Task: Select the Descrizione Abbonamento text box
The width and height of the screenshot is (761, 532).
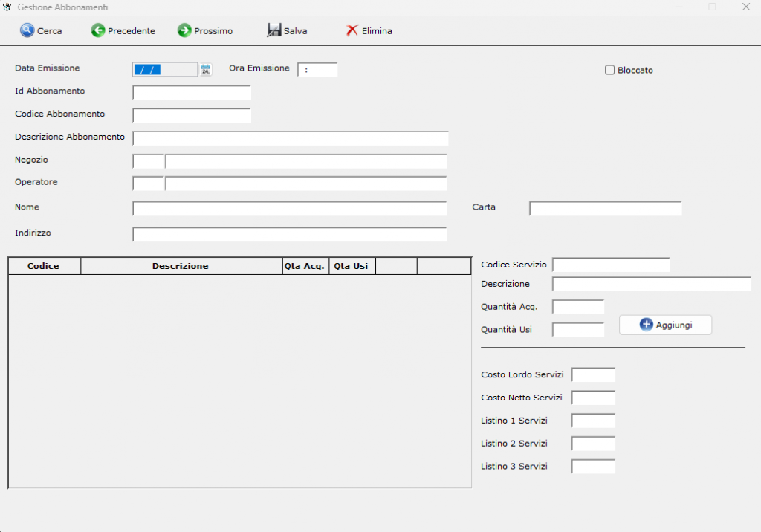Action: pyautogui.click(x=290, y=139)
